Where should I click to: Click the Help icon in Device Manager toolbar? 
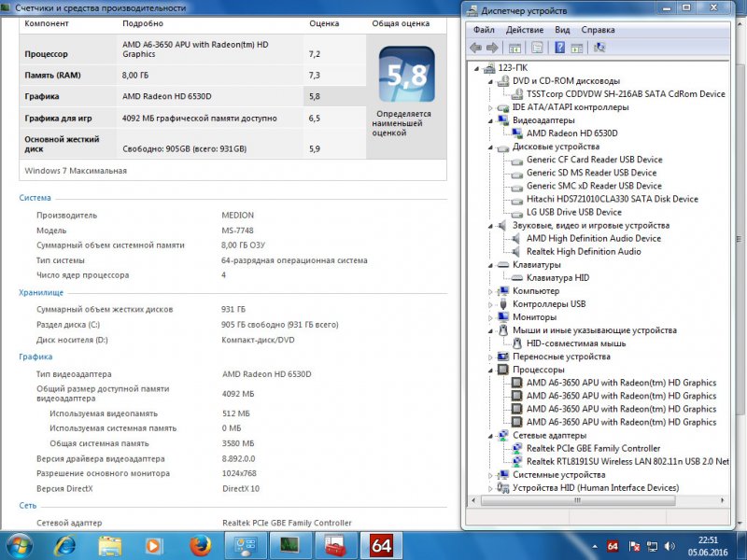tap(559, 47)
